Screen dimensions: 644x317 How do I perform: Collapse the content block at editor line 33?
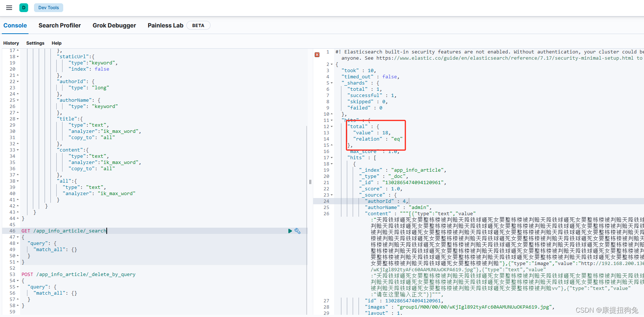point(18,150)
